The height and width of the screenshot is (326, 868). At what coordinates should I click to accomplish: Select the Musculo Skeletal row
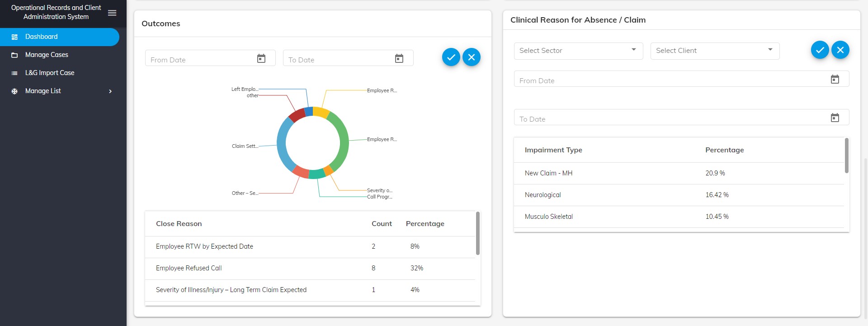click(679, 217)
